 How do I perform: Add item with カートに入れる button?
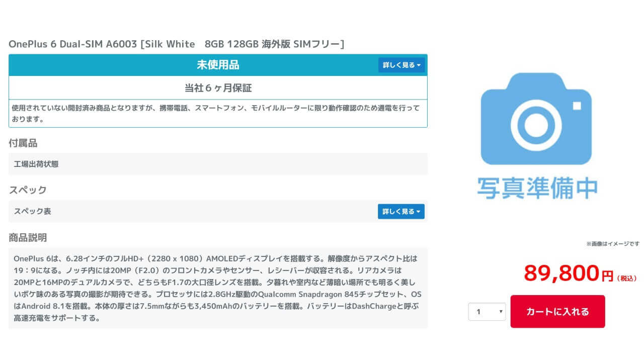(x=557, y=312)
